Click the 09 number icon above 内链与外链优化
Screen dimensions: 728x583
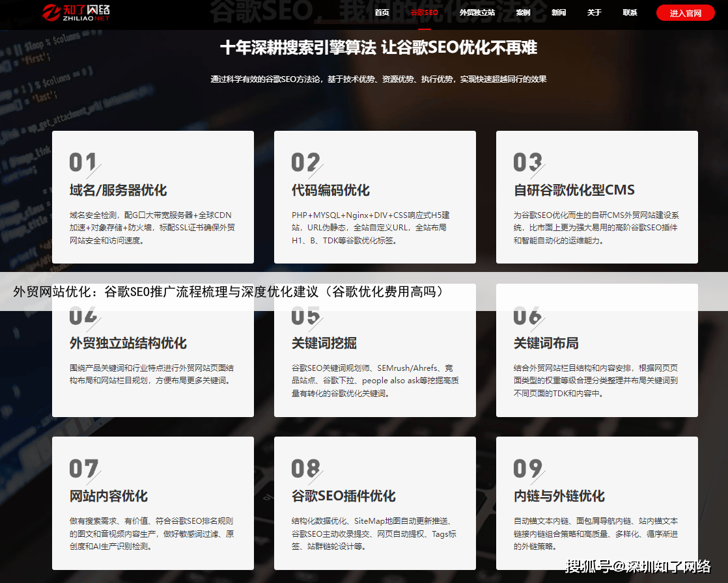click(528, 468)
